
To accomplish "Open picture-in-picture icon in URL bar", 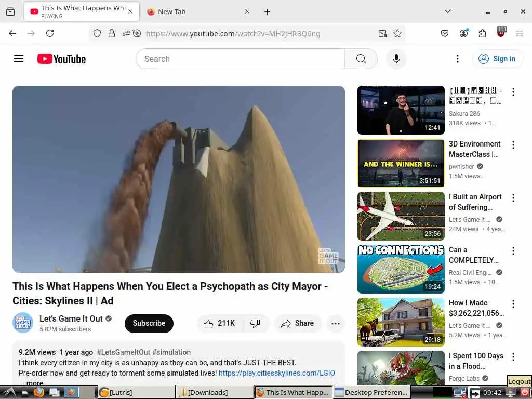I will point(383,33).
